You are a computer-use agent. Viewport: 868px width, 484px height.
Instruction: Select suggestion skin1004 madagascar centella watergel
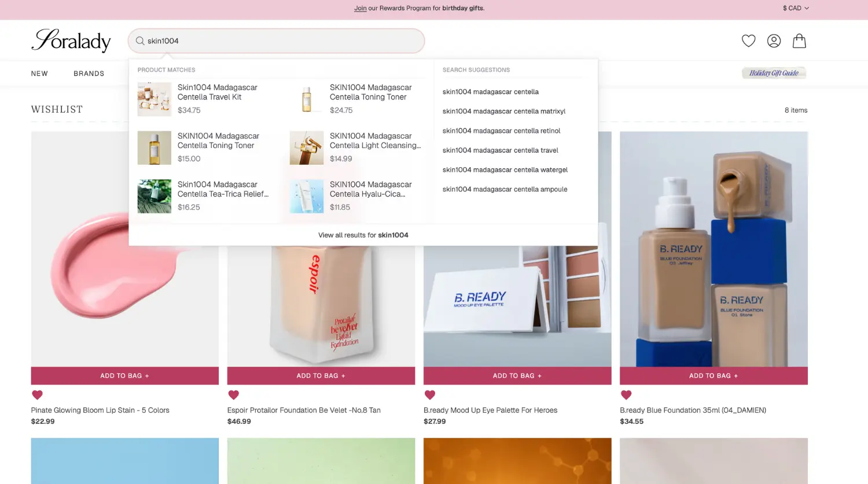(505, 170)
